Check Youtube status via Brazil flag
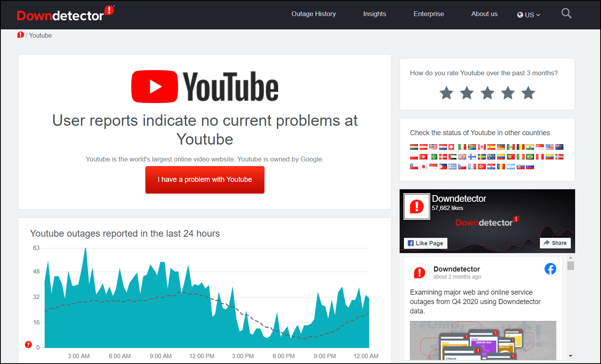Screen dimensions: 601x364 point(530,157)
